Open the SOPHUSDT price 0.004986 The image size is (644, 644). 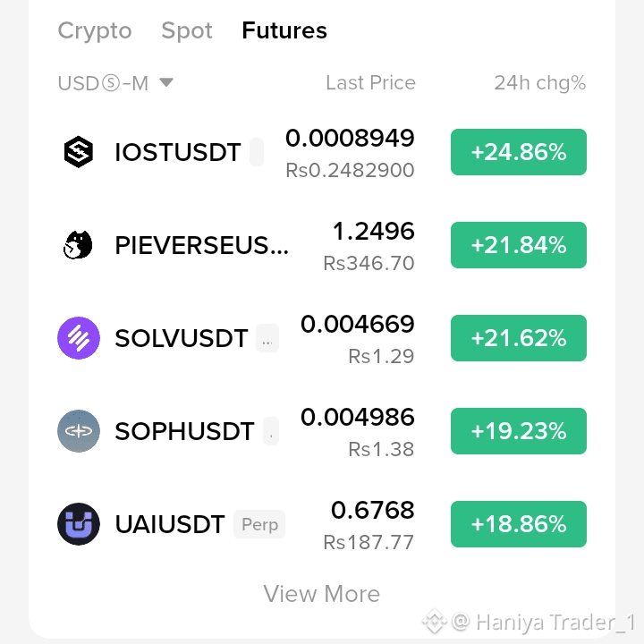(357, 417)
